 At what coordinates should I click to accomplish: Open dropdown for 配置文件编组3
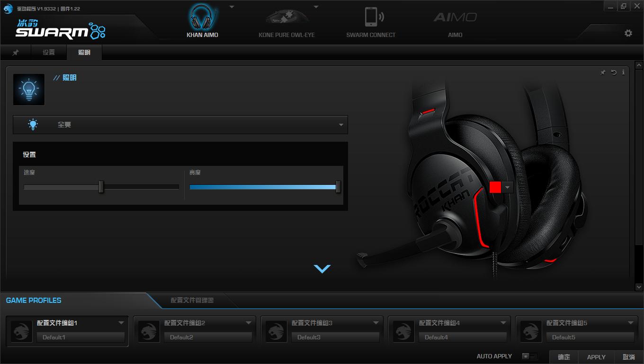click(376, 323)
